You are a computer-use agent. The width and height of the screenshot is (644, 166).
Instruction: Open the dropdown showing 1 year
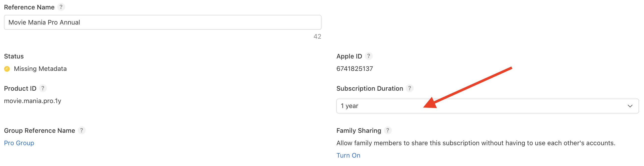coord(475,106)
